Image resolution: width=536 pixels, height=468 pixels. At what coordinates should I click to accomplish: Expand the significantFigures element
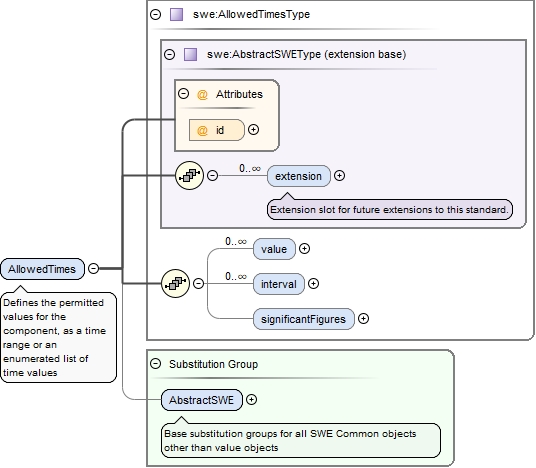(x=363, y=319)
